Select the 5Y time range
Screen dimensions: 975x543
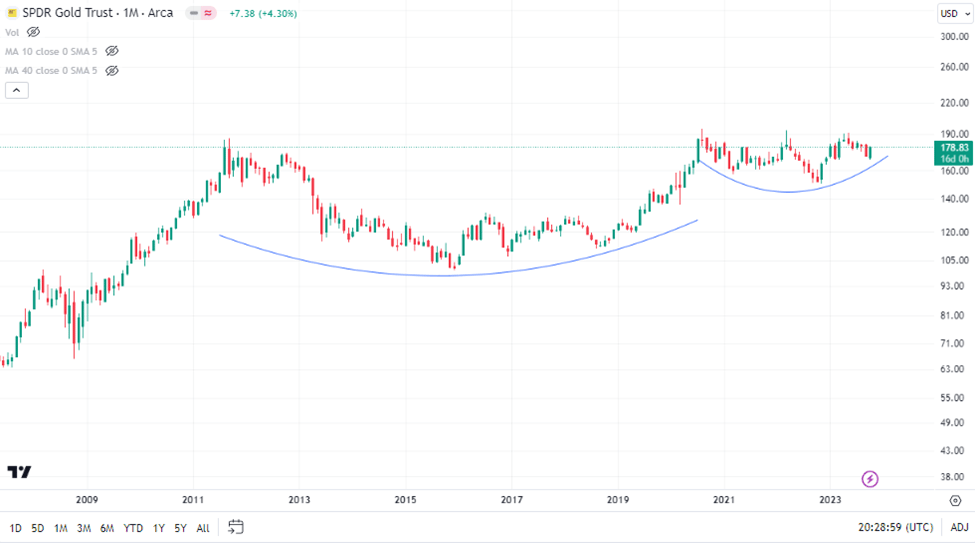click(180, 528)
